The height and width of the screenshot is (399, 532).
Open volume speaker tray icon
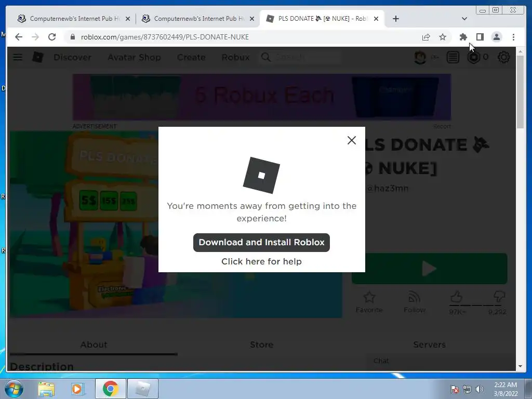(x=480, y=389)
